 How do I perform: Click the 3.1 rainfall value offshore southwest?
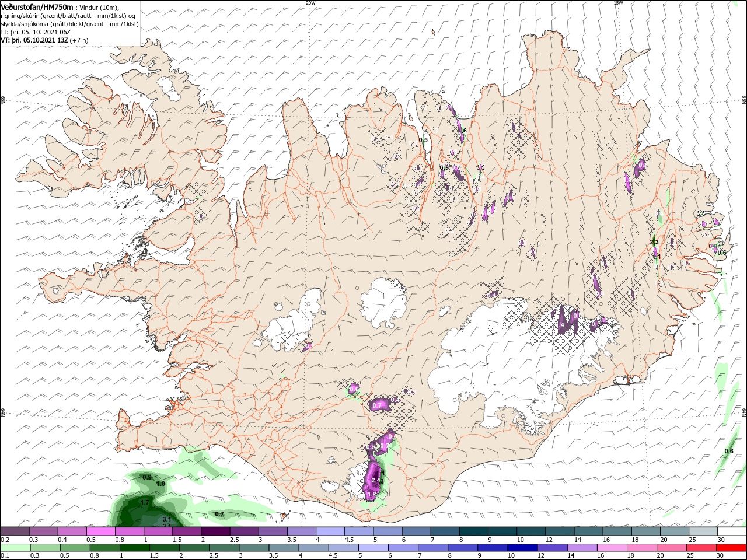(x=166, y=519)
